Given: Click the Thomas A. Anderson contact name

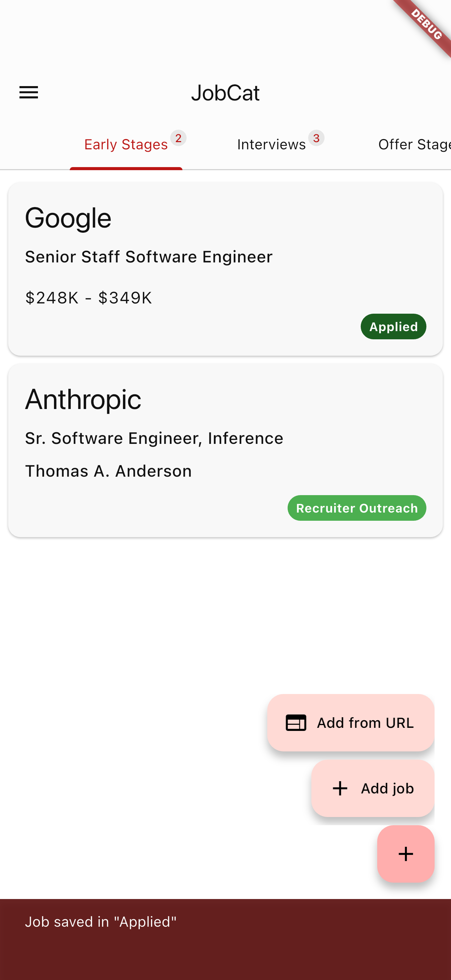Looking at the screenshot, I should coord(108,471).
